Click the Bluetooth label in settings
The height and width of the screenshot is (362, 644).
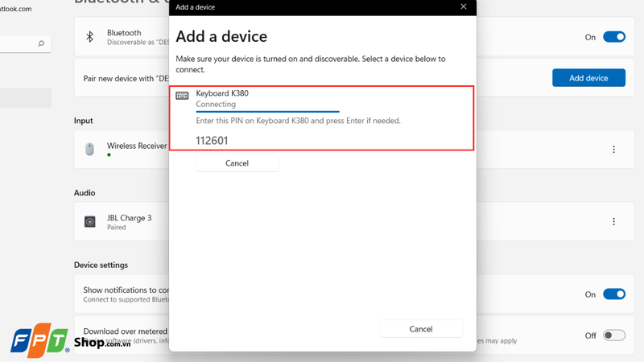click(124, 33)
